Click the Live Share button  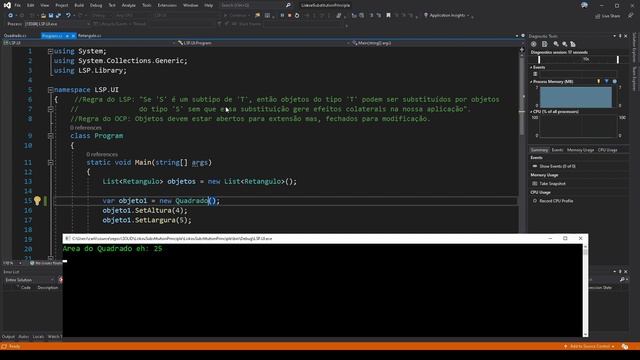pos(607,16)
